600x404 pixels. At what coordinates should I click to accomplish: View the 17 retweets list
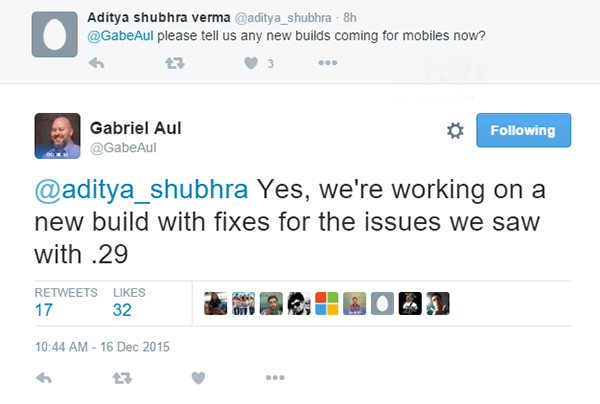point(66,303)
